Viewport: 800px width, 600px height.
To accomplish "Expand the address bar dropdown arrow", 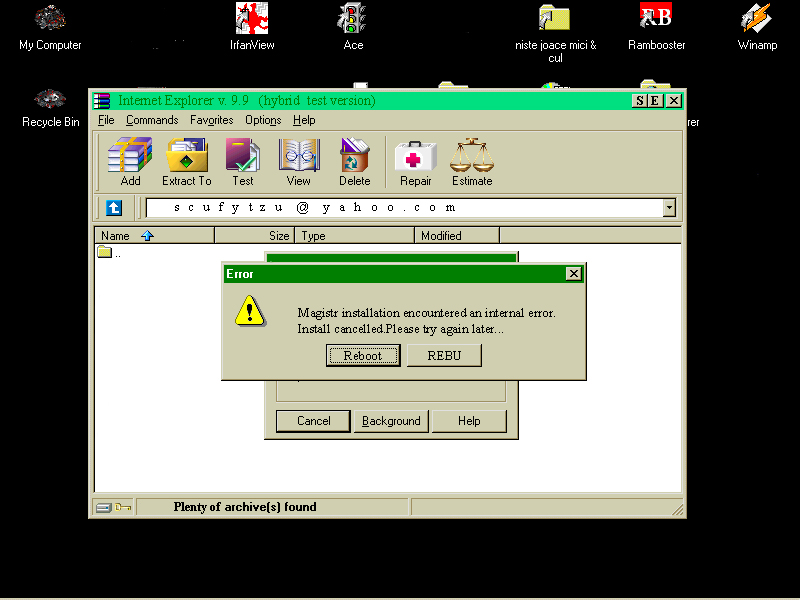I will (x=669, y=208).
